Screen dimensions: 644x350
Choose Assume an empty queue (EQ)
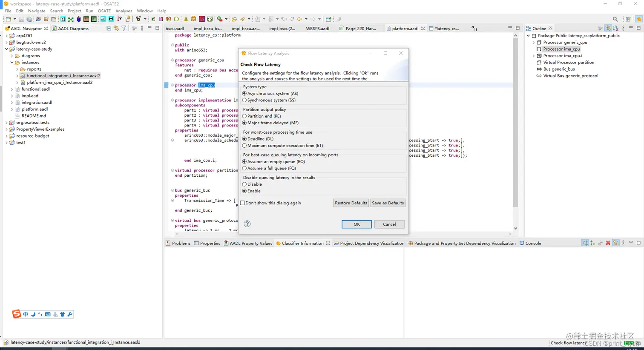pyautogui.click(x=273, y=161)
